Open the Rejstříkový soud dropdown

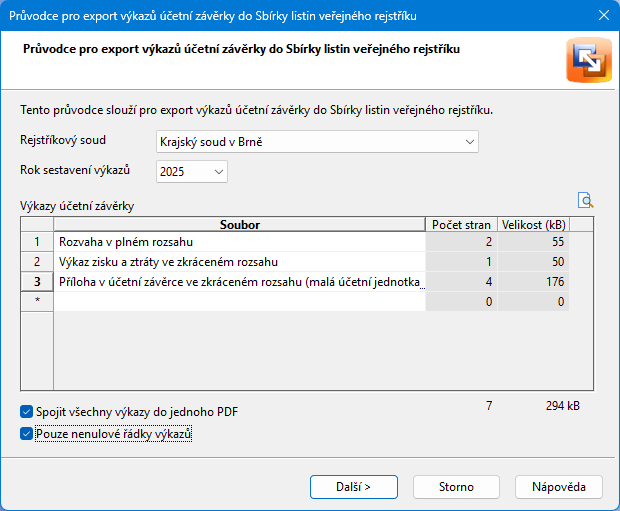tap(317, 142)
